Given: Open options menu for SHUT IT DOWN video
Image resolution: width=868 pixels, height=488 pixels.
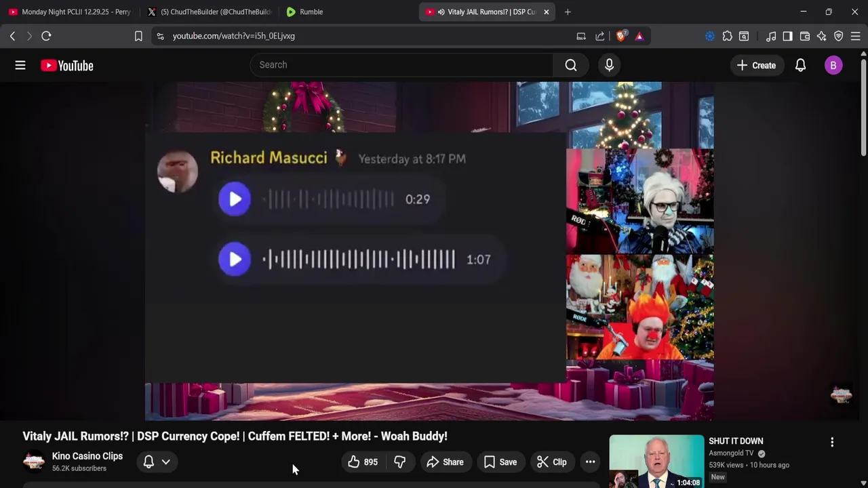Looking at the screenshot, I should click(x=832, y=442).
